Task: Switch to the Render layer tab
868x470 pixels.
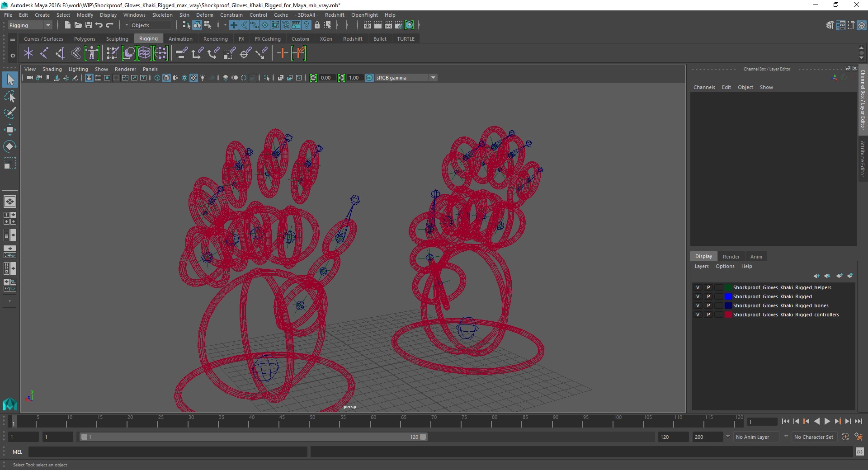Action: click(x=731, y=257)
